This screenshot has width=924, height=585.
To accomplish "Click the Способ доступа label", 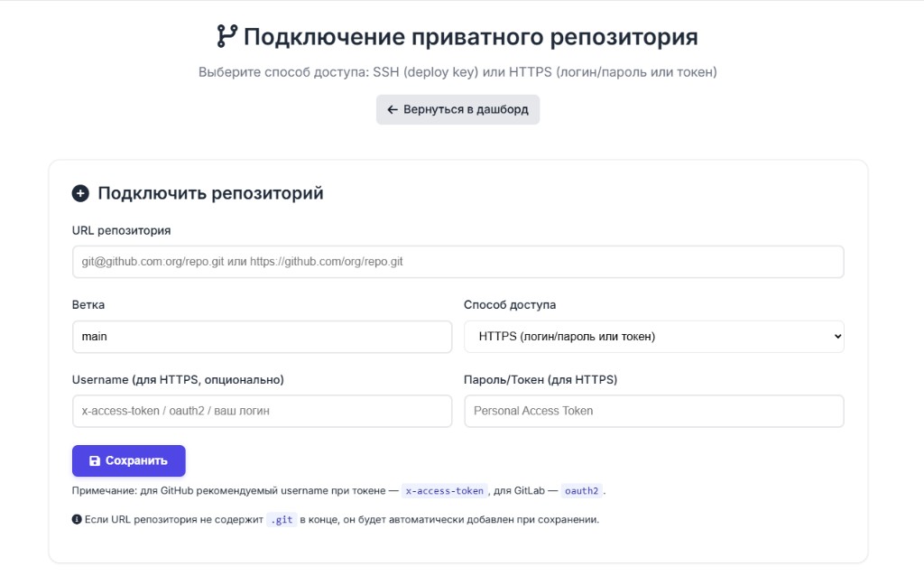I will (x=510, y=305).
